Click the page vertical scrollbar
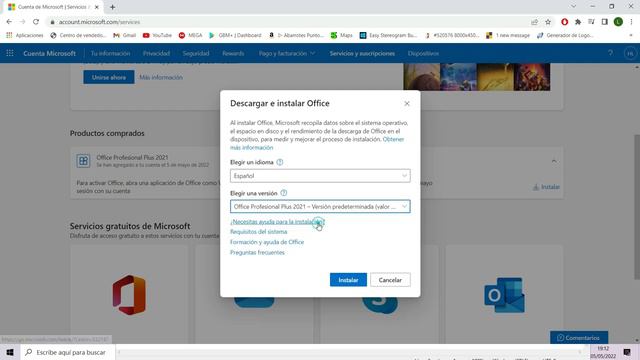640x360 pixels. (x=636, y=207)
